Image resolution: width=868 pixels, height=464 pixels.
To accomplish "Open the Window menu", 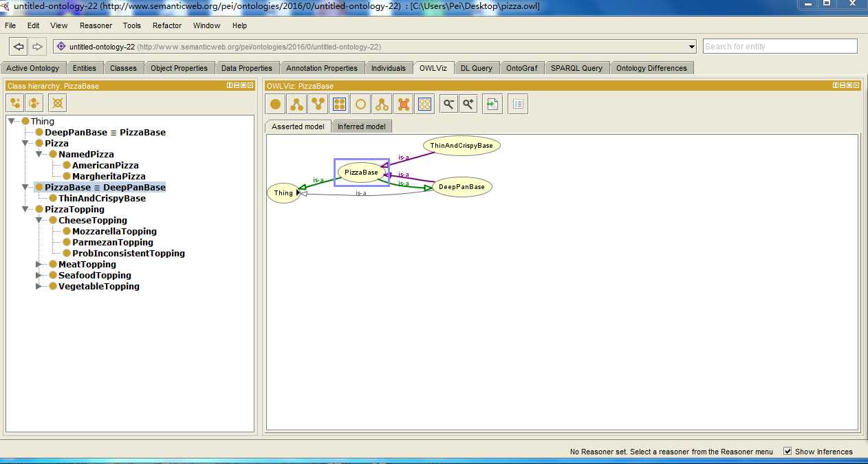I will tap(206, 25).
